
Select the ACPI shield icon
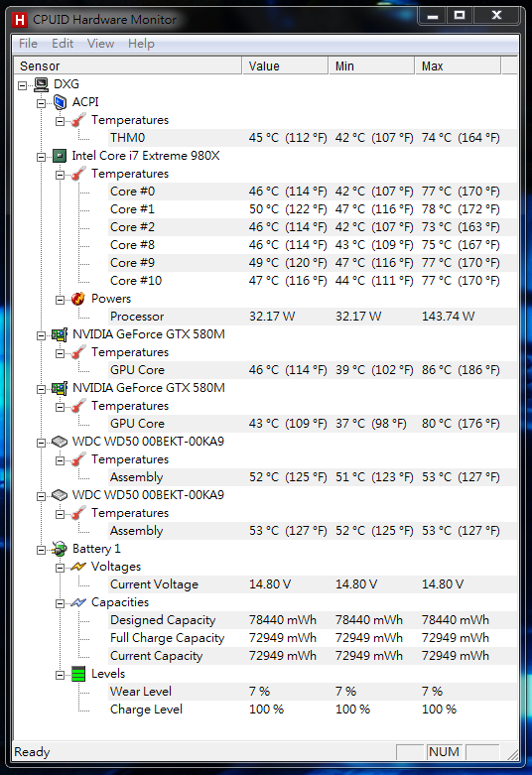tap(60, 102)
